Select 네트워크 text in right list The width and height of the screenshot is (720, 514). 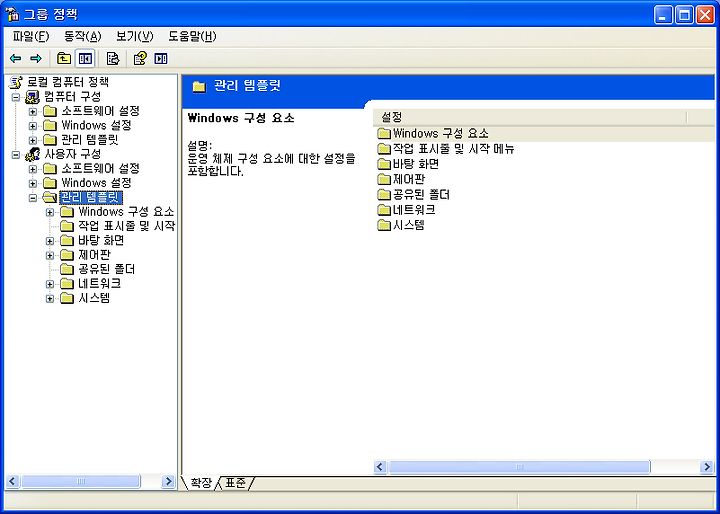point(414,210)
